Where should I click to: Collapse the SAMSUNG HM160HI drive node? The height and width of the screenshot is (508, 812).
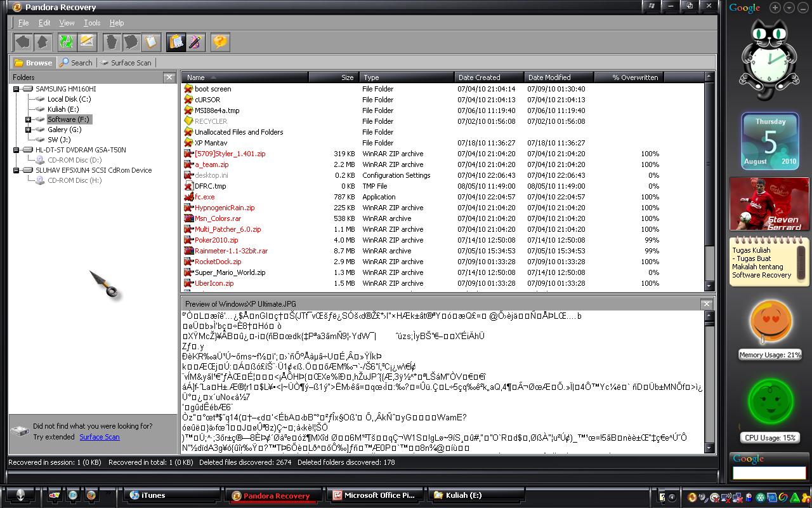[16, 89]
